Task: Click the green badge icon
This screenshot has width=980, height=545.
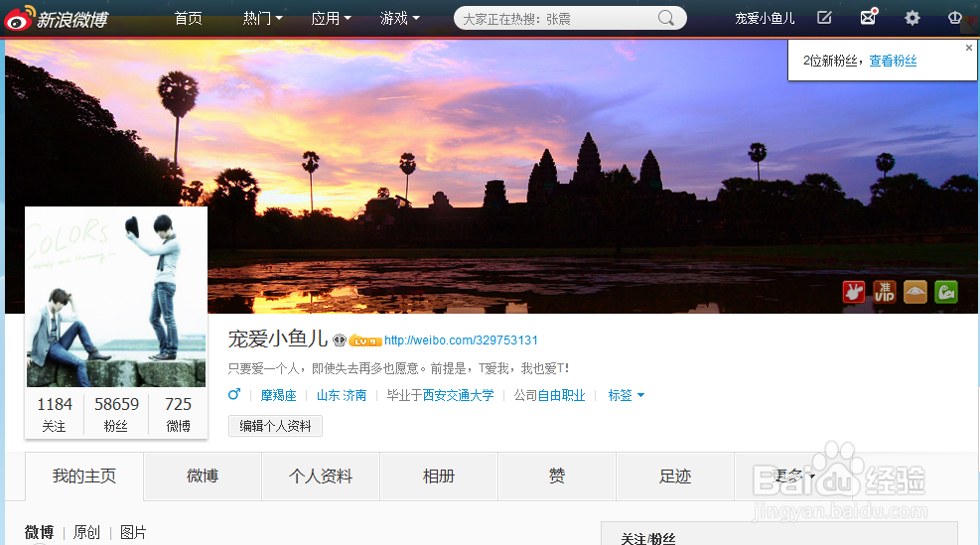Action: point(946,292)
